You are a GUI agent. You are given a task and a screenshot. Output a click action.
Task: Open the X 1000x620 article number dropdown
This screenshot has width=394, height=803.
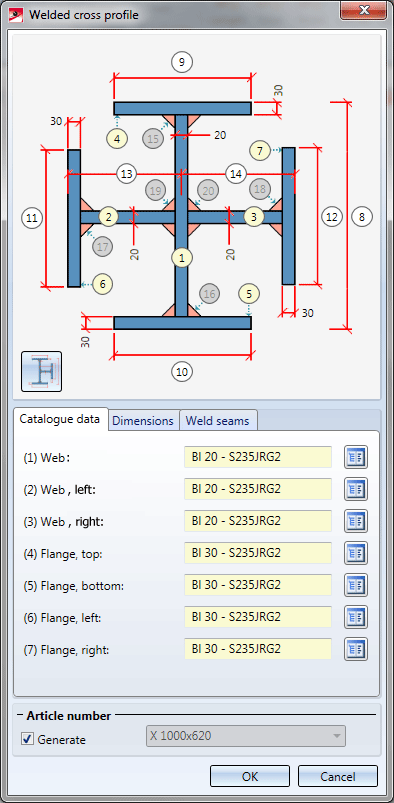[x=246, y=736]
